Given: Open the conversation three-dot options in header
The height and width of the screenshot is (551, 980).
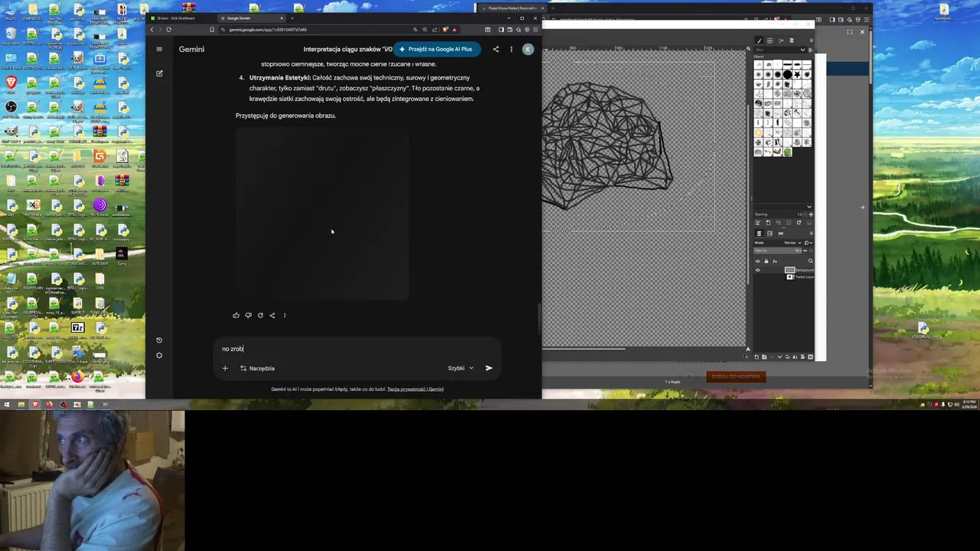Looking at the screenshot, I should pyautogui.click(x=511, y=49).
